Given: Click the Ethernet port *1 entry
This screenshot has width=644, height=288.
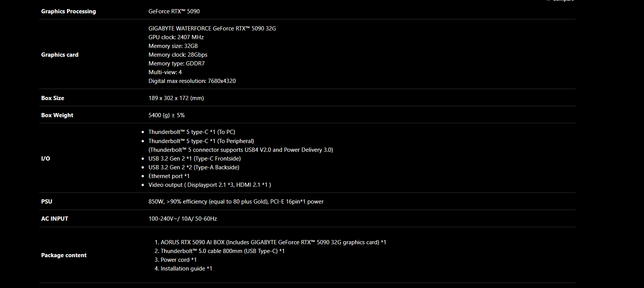Looking at the screenshot, I should click(169, 176).
